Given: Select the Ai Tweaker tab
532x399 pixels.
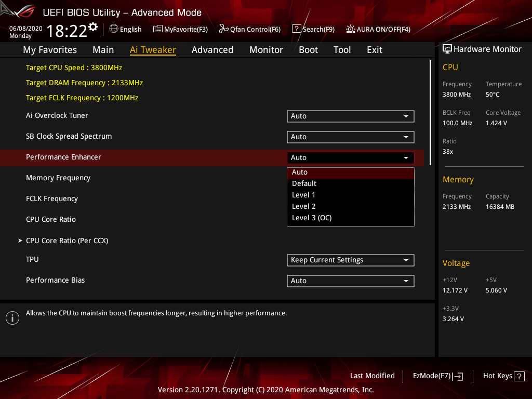Looking at the screenshot, I should [x=153, y=50].
